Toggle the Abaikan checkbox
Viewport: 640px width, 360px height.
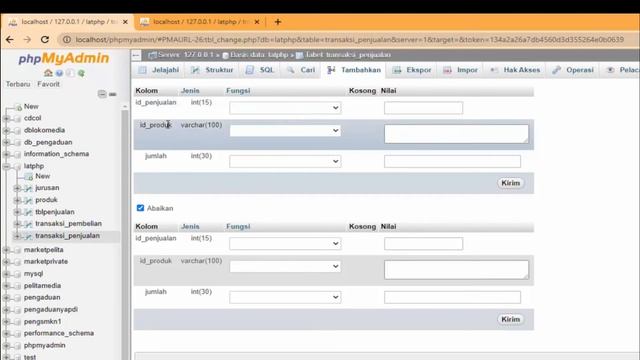point(140,208)
